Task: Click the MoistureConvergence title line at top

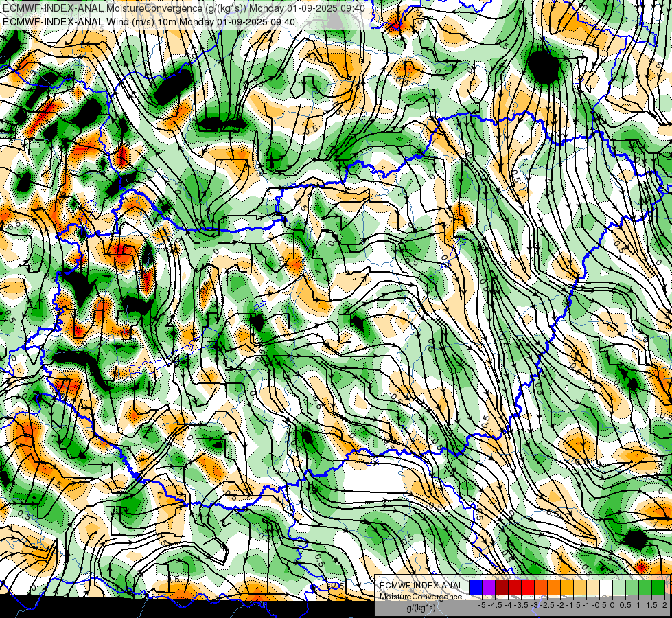Action: coord(184,8)
